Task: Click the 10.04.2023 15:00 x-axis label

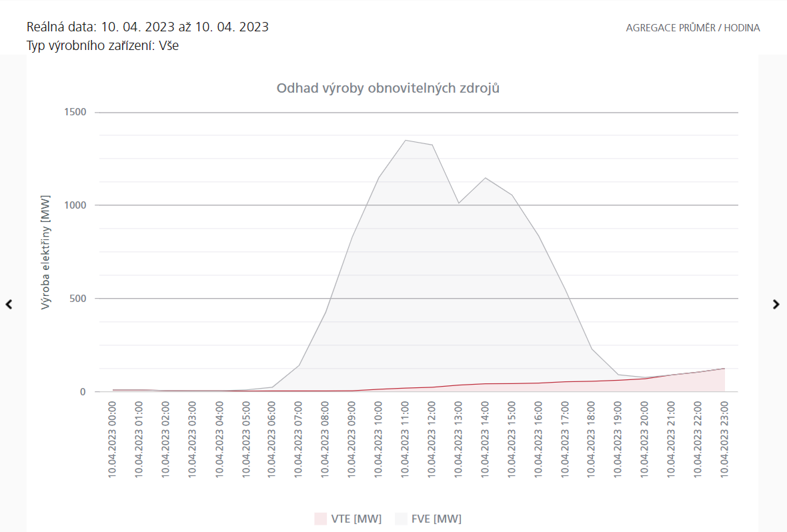Action: pyautogui.click(x=512, y=439)
